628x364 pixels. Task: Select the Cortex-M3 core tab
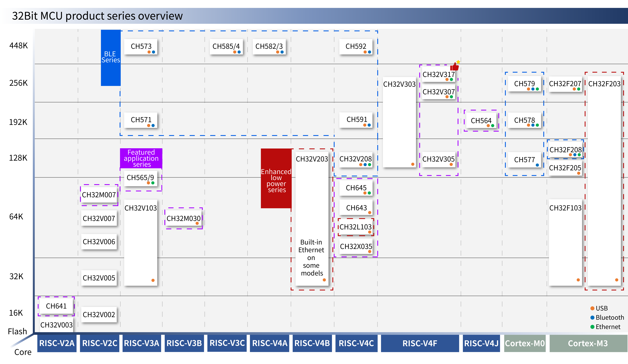tap(588, 343)
